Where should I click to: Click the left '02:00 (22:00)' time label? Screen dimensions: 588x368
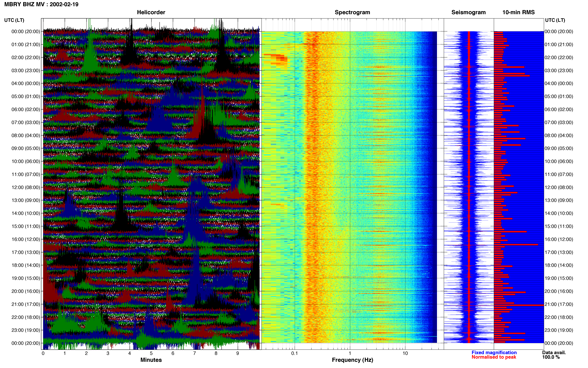click(26, 57)
